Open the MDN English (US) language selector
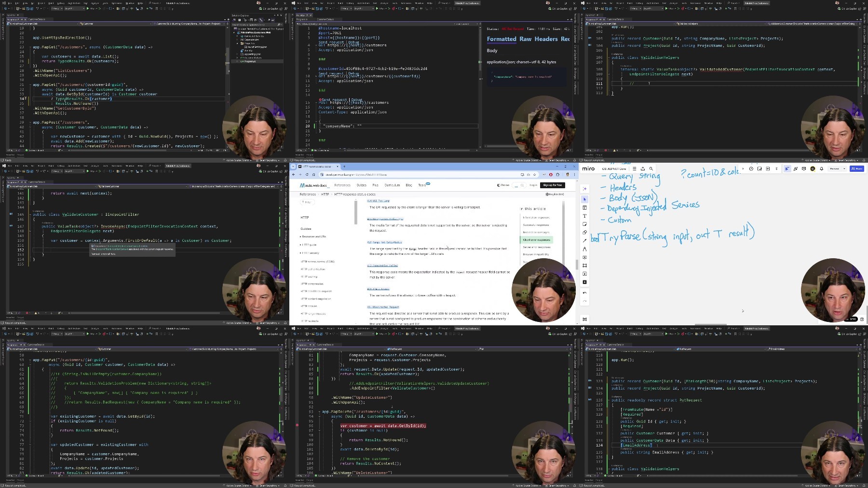 (555, 194)
